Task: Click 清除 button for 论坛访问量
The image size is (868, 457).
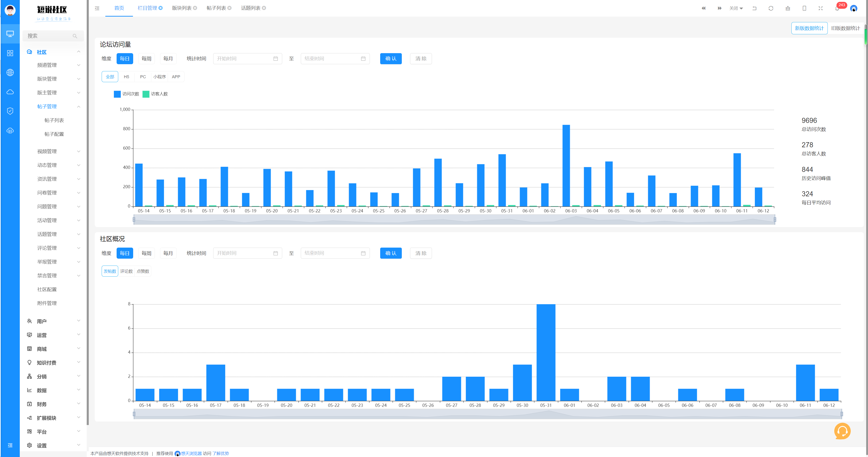Action: coord(421,59)
